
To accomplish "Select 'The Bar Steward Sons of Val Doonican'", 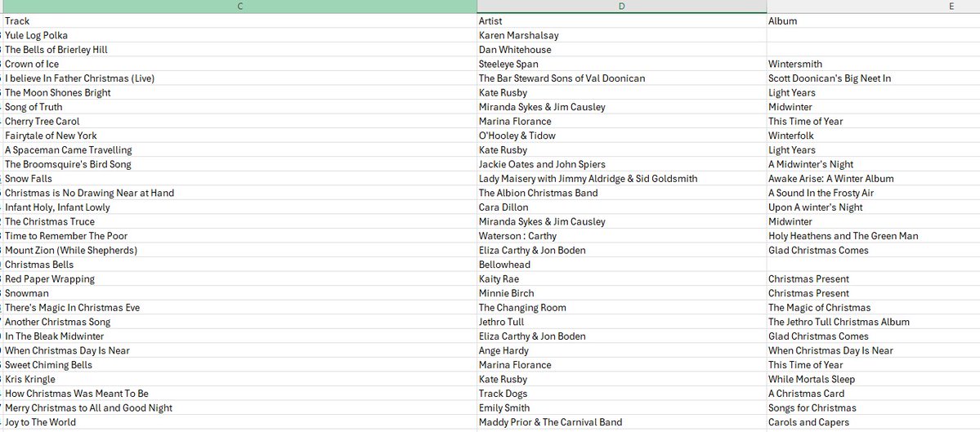I will point(622,78).
